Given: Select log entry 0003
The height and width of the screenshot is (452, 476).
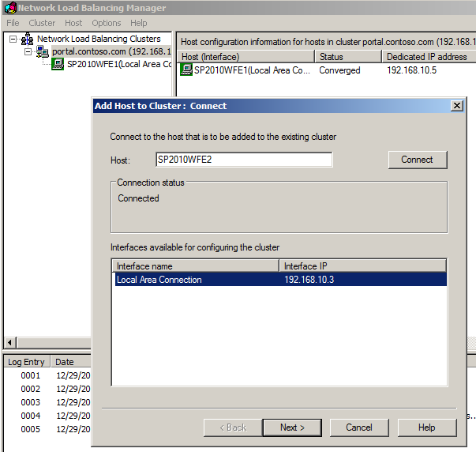Looking at the screenshot, I should coord(30,402).
